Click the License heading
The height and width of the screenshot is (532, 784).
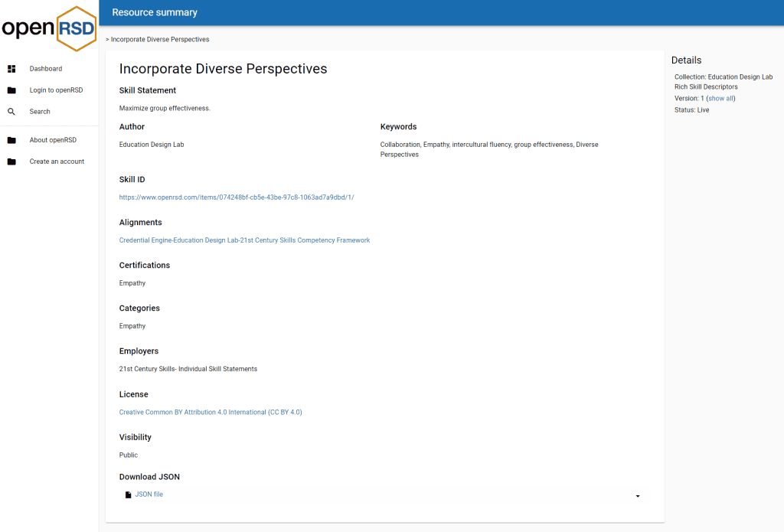tap(133, 394)
